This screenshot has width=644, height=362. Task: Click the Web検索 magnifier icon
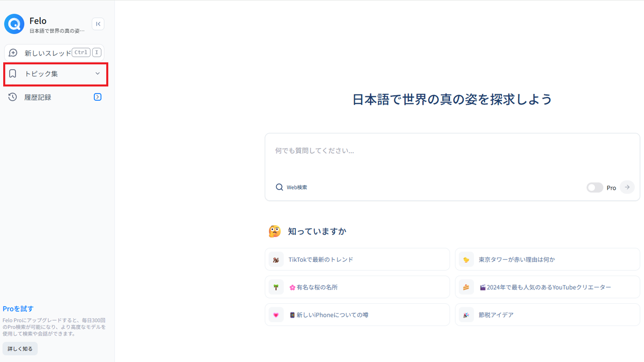pos(279,187)
